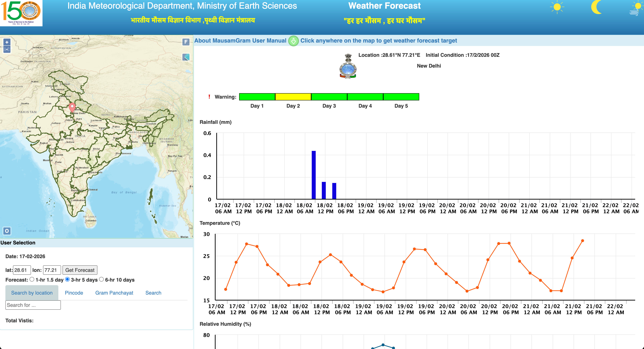The image size is (644, 349).
Task: Switch to the Pincode search tab
Action: 74,293
